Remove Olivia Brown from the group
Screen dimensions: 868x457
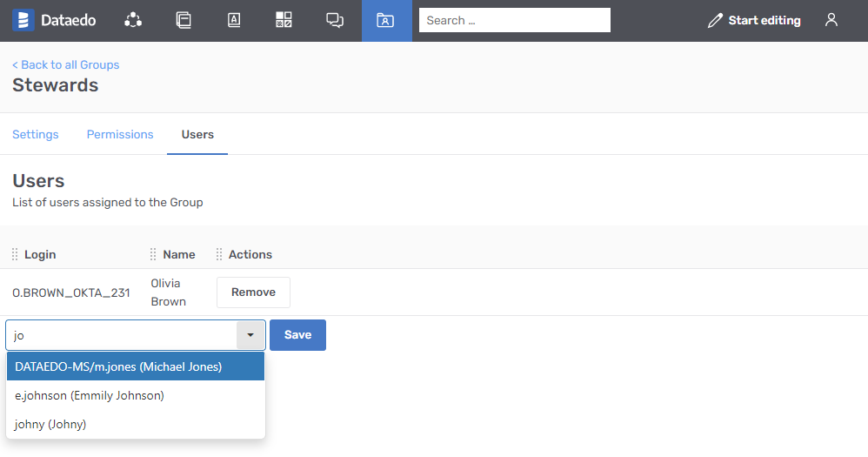(253, 292)
